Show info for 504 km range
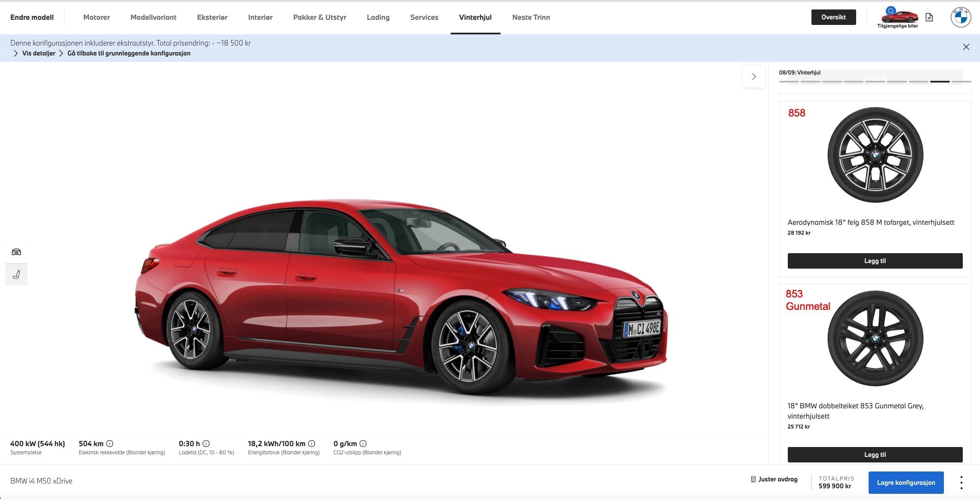Viewport: 980px width, 499px height. coord(110,444)
